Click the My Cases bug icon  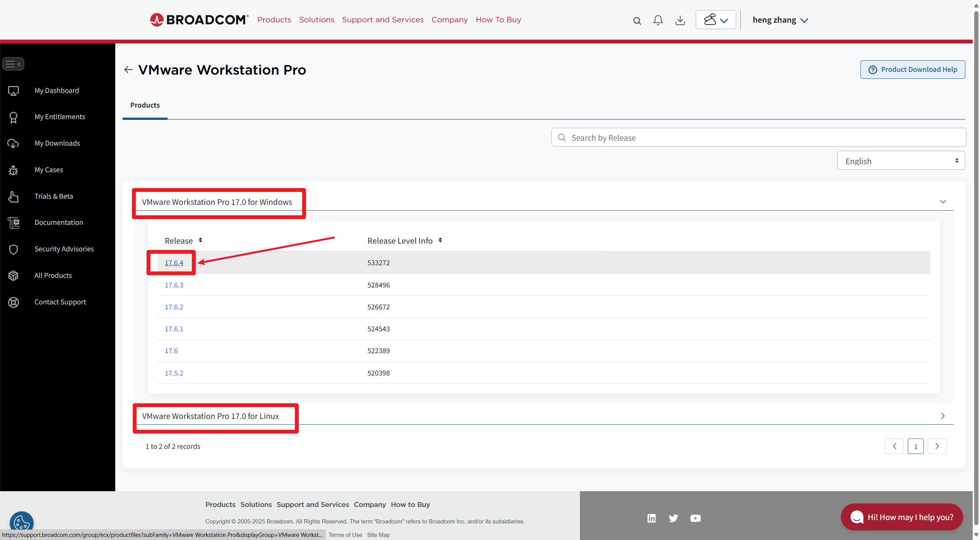(x=13, y=170)
